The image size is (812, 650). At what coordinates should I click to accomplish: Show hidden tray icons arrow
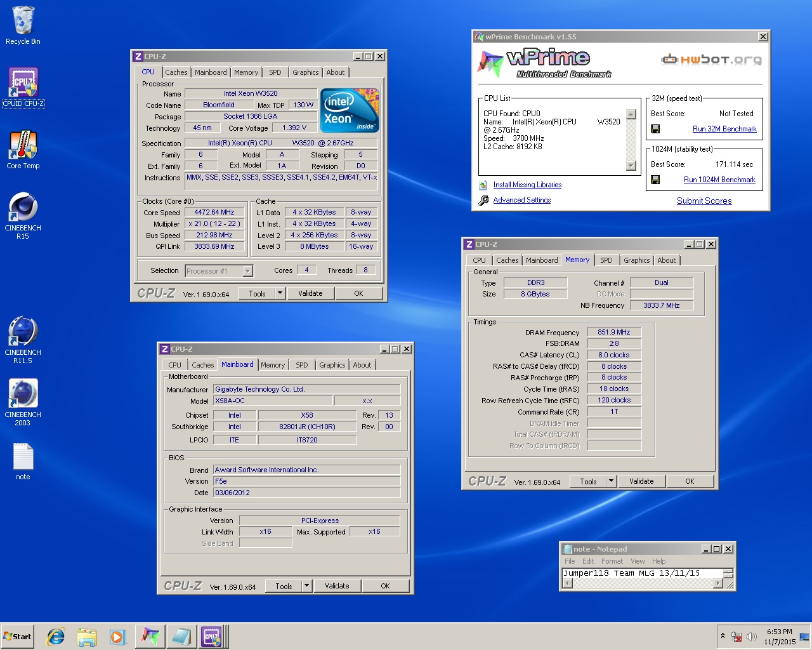coord(723,636)
